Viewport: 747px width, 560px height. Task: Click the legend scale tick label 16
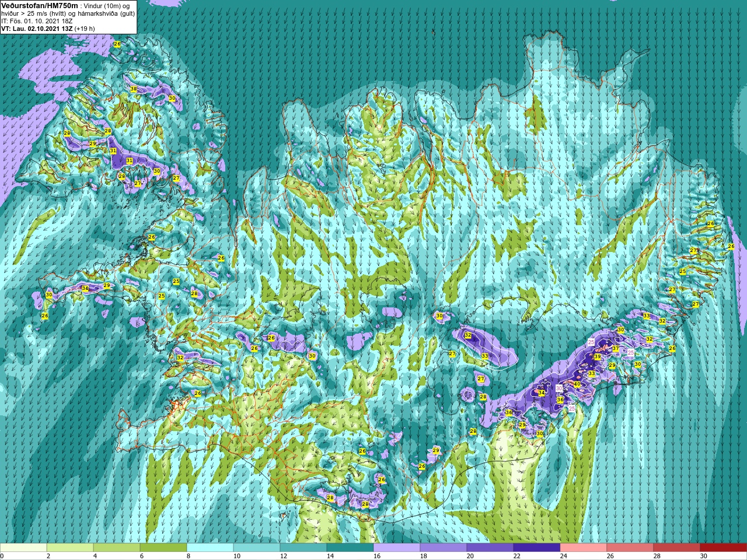376,556
